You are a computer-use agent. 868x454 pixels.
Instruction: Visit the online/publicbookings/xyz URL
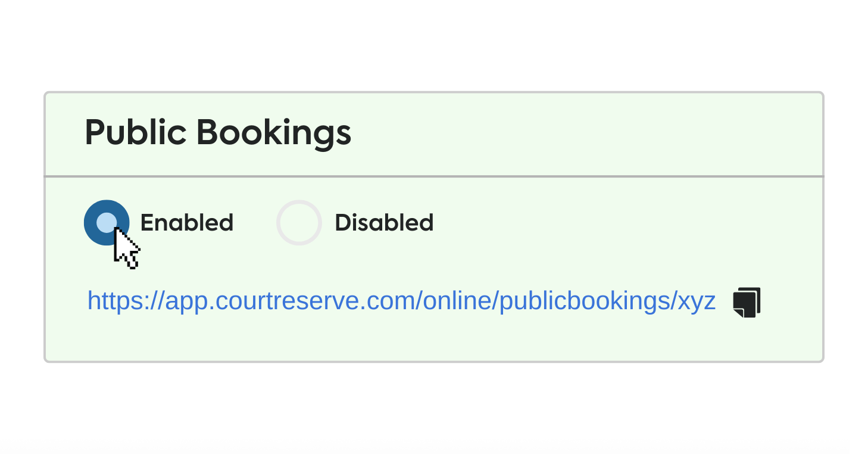tap(401, 301)
